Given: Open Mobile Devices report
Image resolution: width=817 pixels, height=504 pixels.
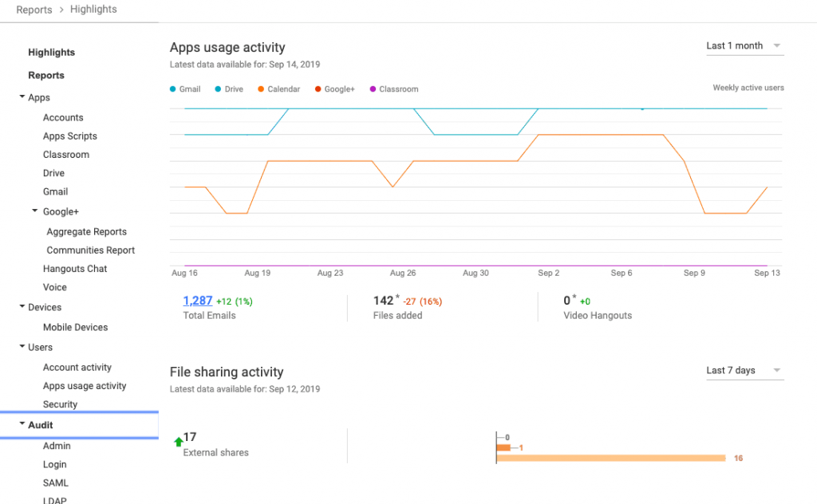Looking at the screenshot, I should click(x=75, y=328).
